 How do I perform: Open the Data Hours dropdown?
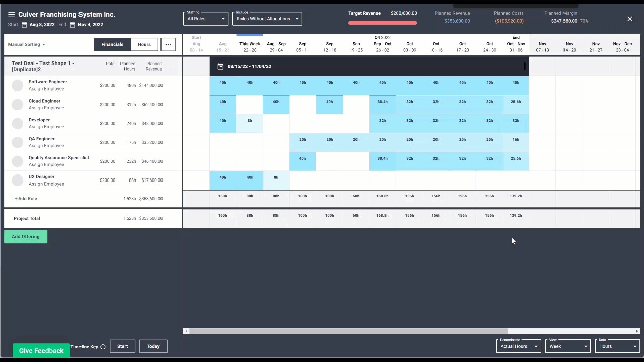click(x=617, y=346)
